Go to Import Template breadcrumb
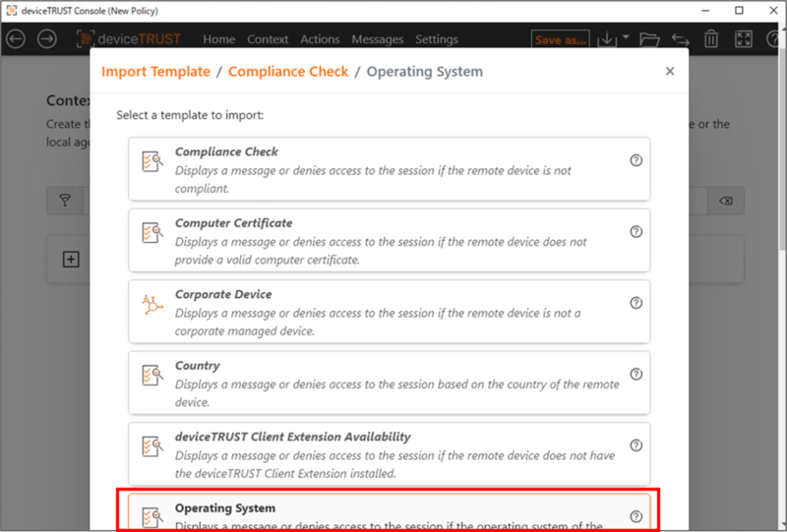The height and width of the screenshot is (532, 787). point(155,72)
